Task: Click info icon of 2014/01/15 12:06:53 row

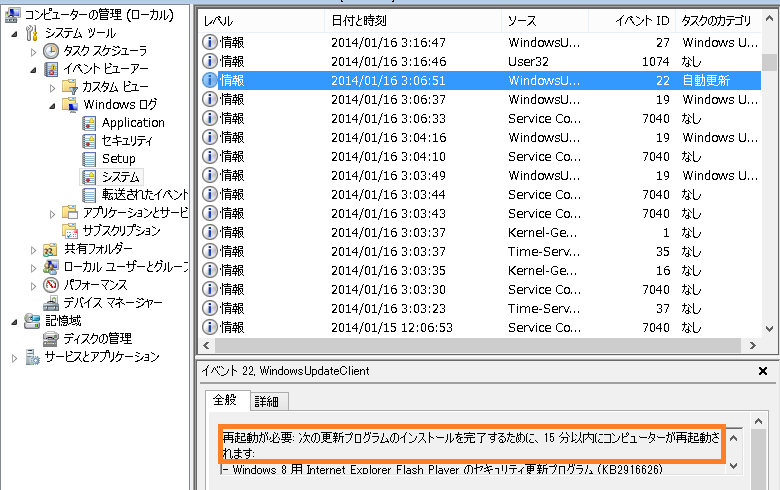Action: click(x=209, y=327)
